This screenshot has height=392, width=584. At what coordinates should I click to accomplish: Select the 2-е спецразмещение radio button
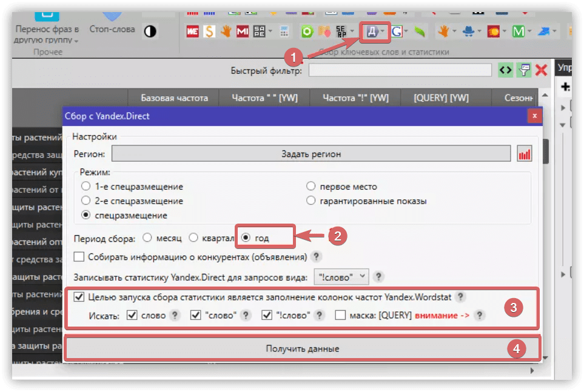tap(86, 201)
